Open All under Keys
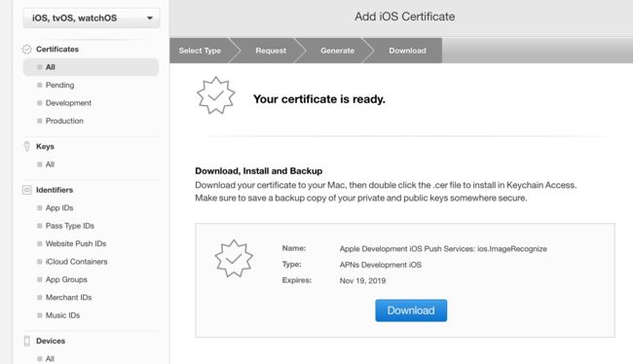The width and height of the screenshot is (633, 364). point(50,164)
